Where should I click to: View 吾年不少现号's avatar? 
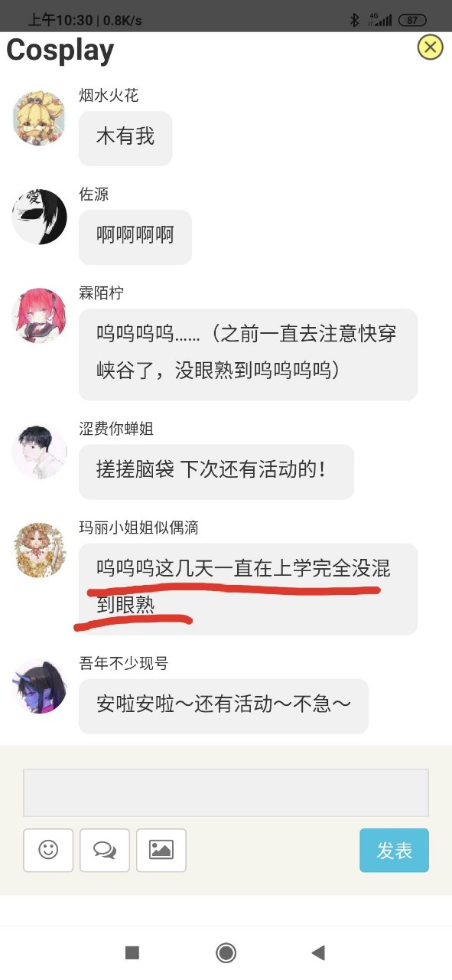tap(40, 686)
